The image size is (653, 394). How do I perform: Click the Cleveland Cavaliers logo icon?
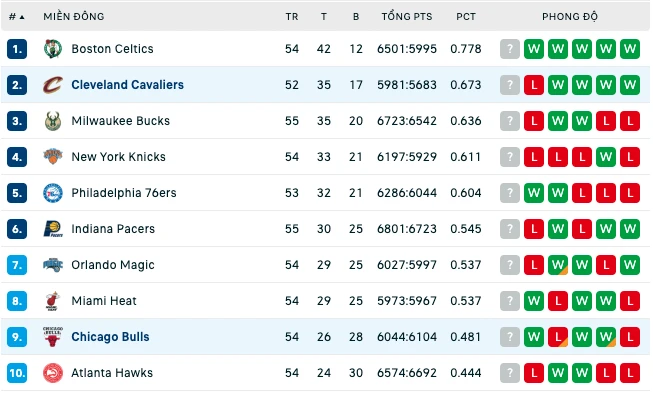(53, 85)
